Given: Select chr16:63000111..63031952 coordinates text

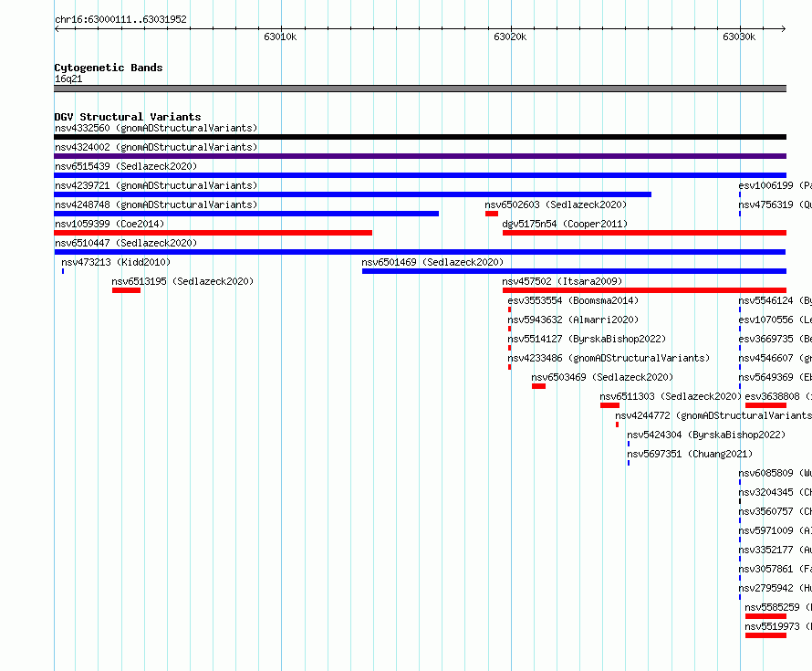Looking at the screenshot, I should pos(120,20).
